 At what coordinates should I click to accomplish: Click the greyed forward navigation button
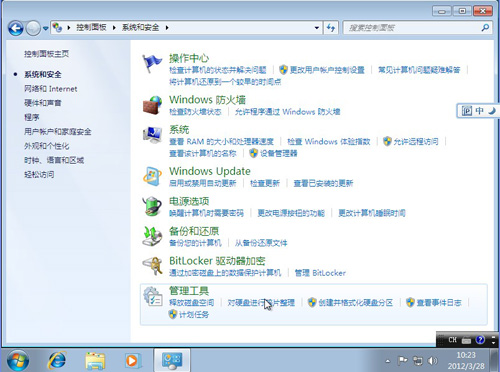(33, 28)
